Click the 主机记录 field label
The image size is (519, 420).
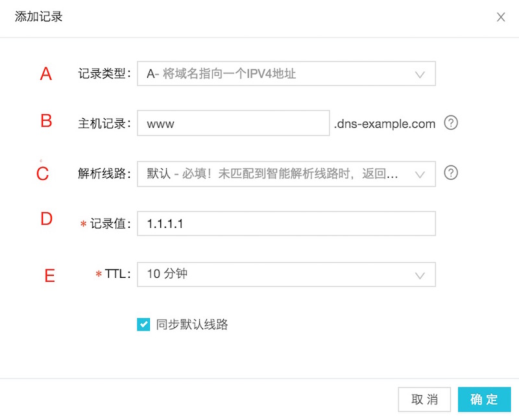104,123
